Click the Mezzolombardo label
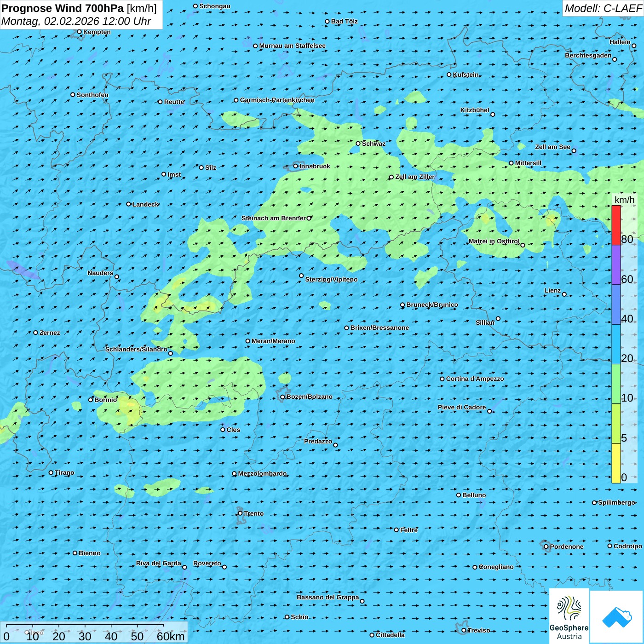Screen dimensions: 644x644 click(x=262, y=473)
